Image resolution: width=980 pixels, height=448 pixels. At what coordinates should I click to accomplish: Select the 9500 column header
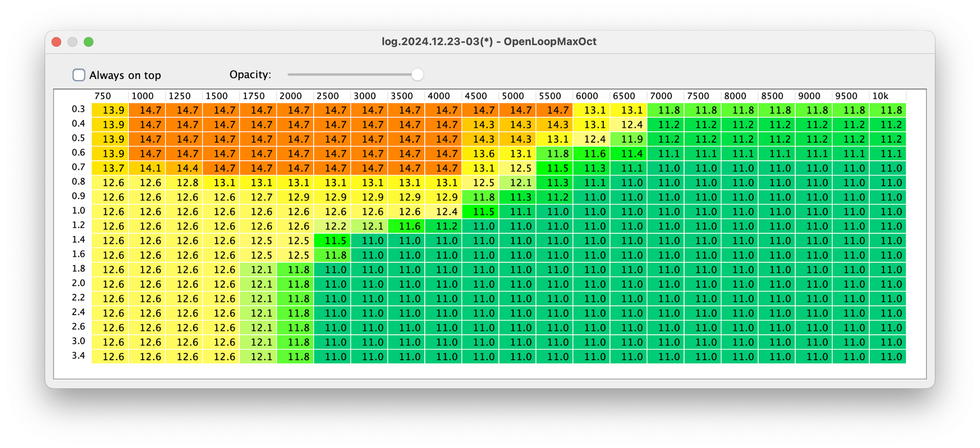[x=851, y=96]
